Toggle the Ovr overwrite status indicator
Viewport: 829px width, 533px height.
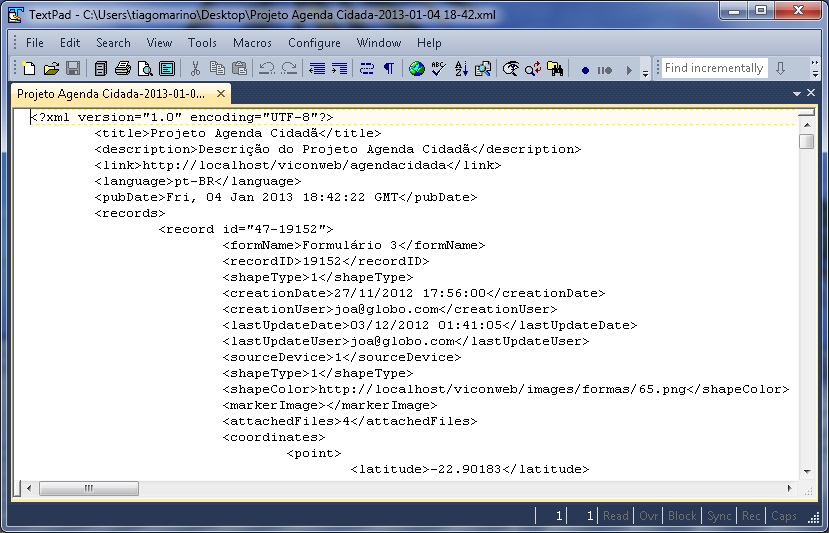[x=649, y=516]
